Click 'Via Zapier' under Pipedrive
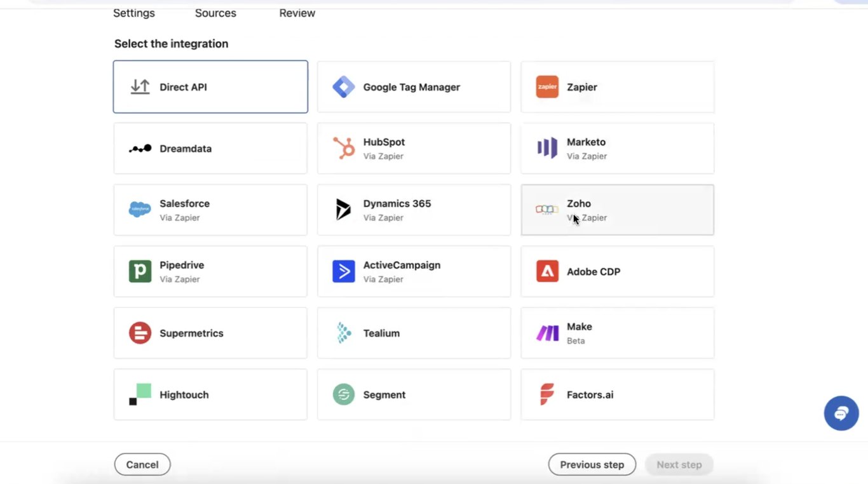868x484 pixels. pyautogui.click(x=180, y=279)
